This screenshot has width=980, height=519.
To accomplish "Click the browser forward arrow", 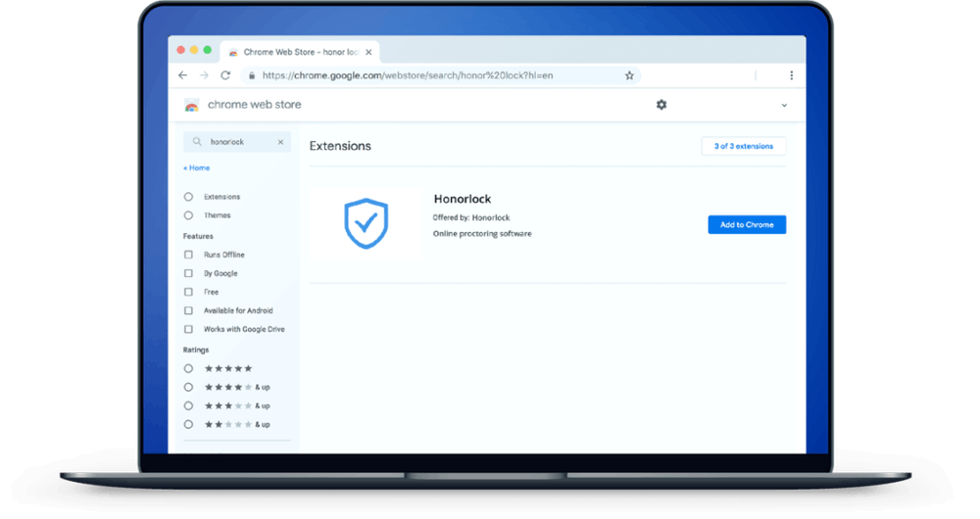I will [x=204, y=75].
